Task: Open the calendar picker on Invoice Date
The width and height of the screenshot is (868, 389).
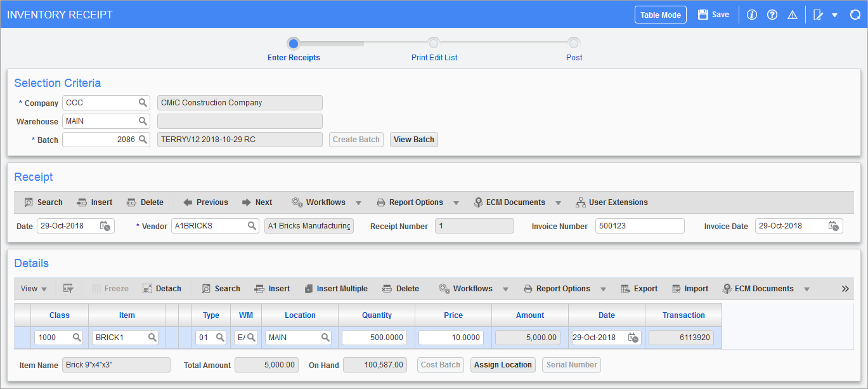Action: (835, 225)
